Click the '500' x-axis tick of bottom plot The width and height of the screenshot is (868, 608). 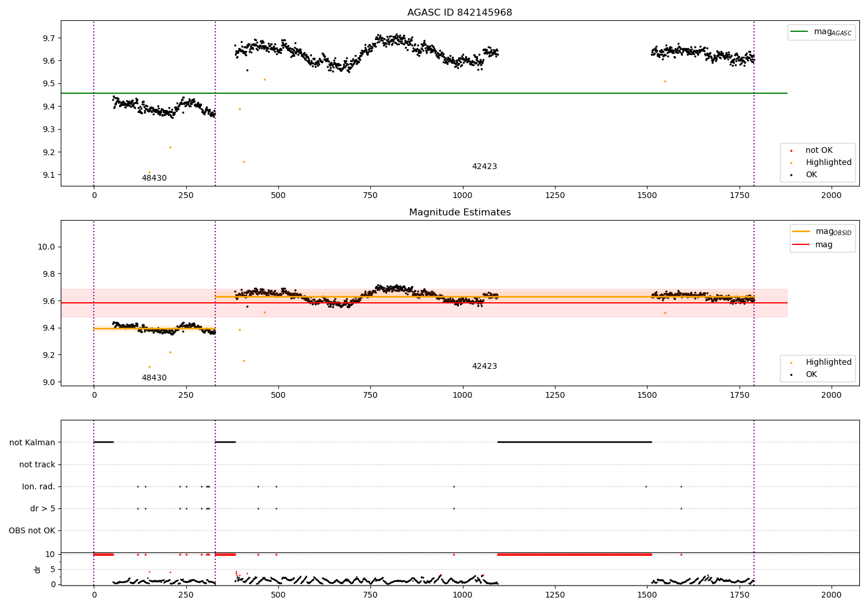pos(278,595)
